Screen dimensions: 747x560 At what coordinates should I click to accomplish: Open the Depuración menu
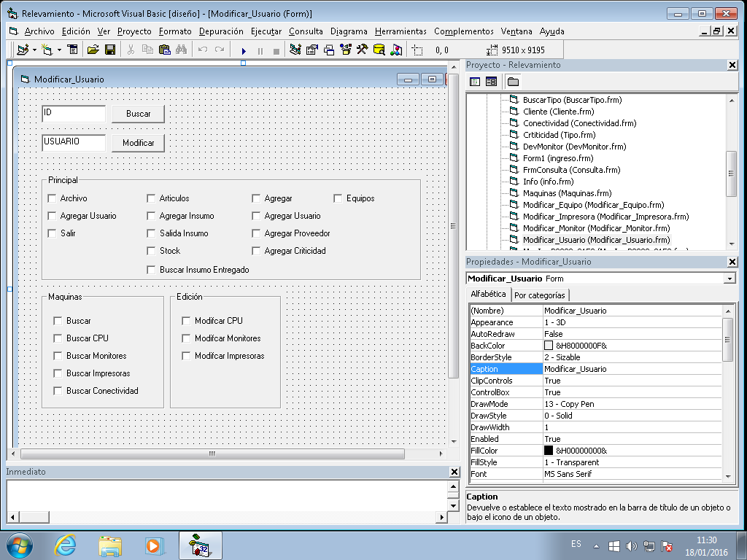221,31
